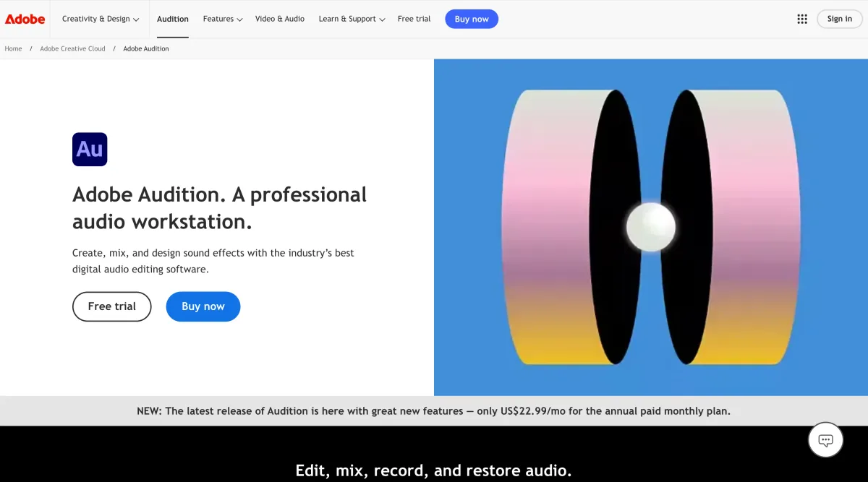Click the Audition hero animation image
This screenshot has width=868, height=482.
tap(650, 227)
